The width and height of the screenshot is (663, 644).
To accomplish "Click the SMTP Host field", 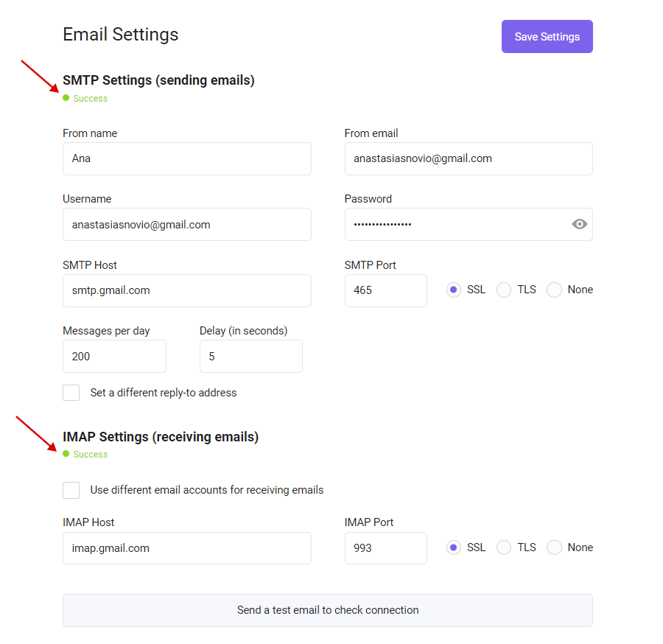I will (187, 290).
